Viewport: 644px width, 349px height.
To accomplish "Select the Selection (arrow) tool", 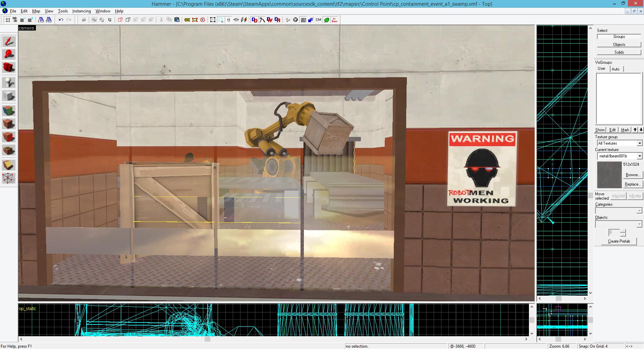I will 9,42.
